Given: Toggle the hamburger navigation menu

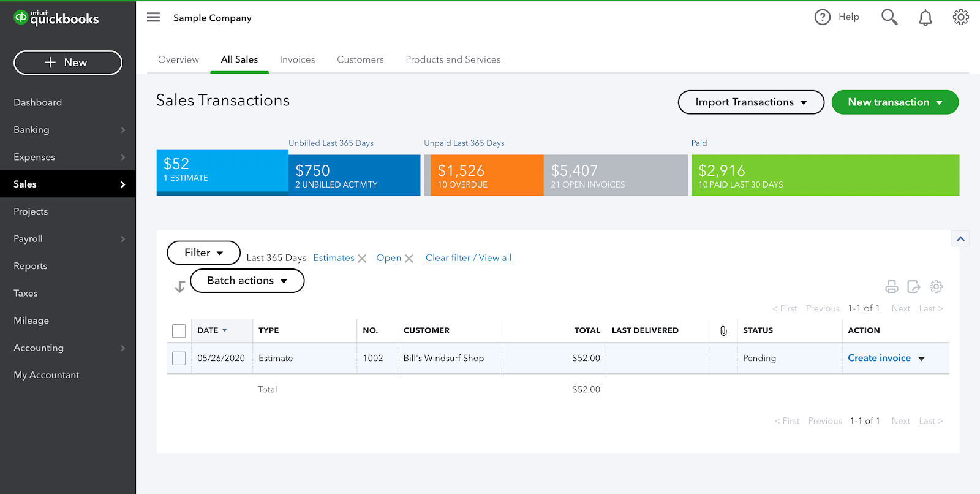Looking at the screenshot, I should 153,17.
